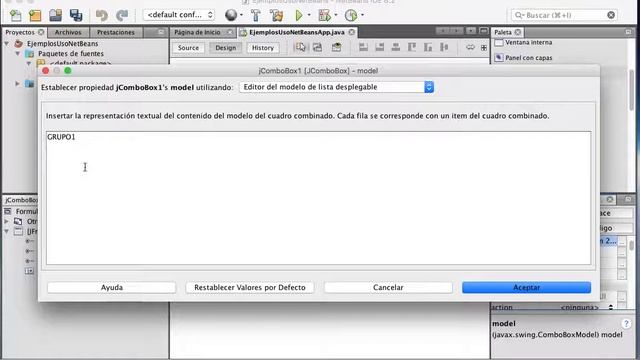
Task: Toggle Connection Mode icon in designer toolbar
Action: click(317, 47)
